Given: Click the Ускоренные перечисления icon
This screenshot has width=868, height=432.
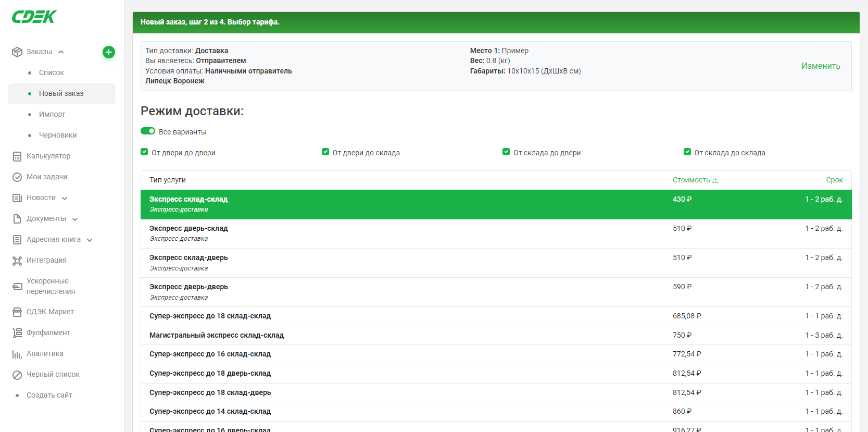Looking at the screenshot, I should point(17,287).
